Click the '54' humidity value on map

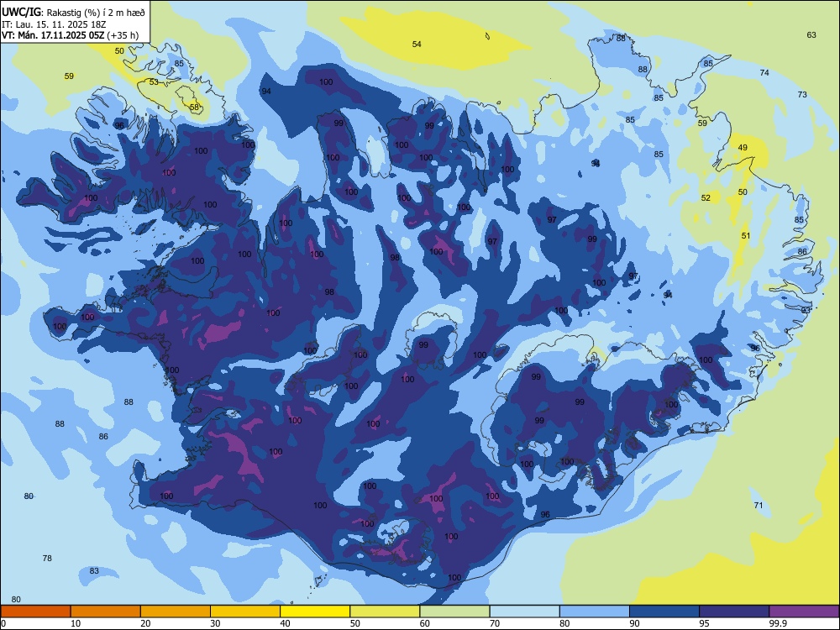pyautogui.click(x=417, y=44)
